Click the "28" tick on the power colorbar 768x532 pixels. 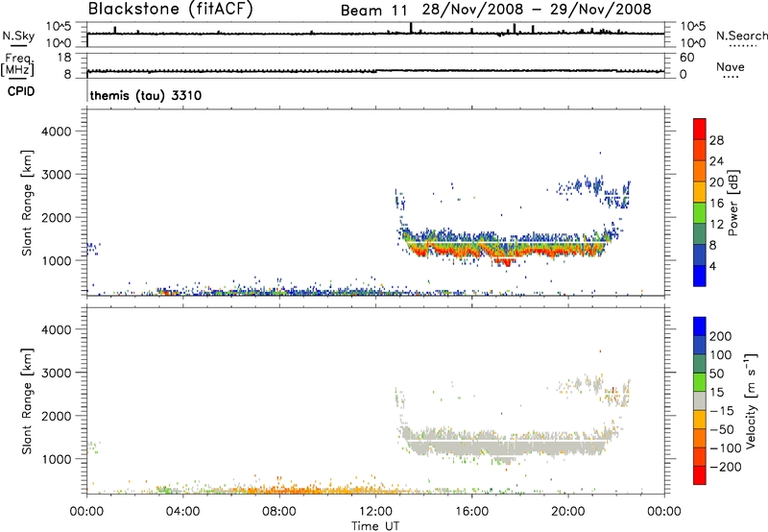click(x=716, y=140)
